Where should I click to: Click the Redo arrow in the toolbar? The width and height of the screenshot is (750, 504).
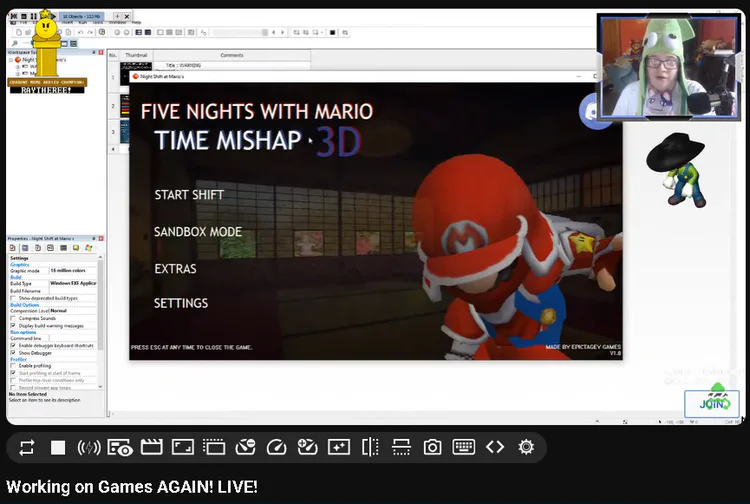tap(90, 33)
